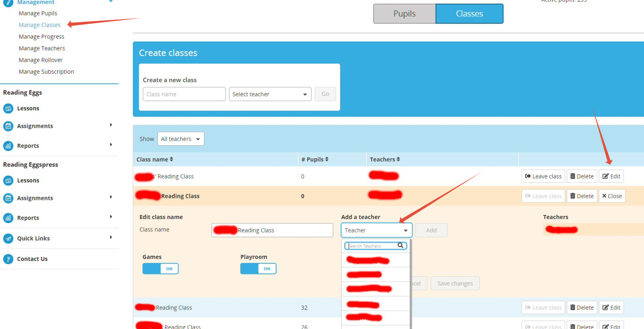Open the Management section header
The height and width of the screenshot is (329, 644).
(36, 2)
